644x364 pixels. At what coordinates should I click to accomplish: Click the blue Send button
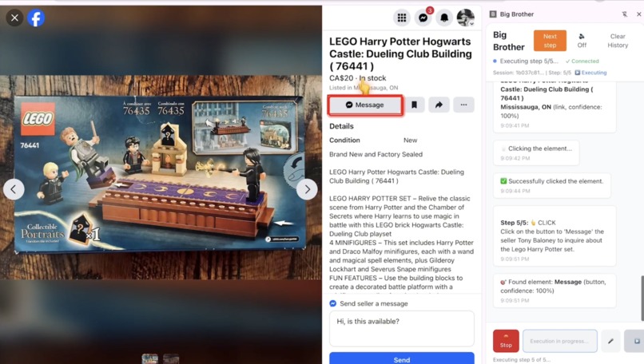402,358
